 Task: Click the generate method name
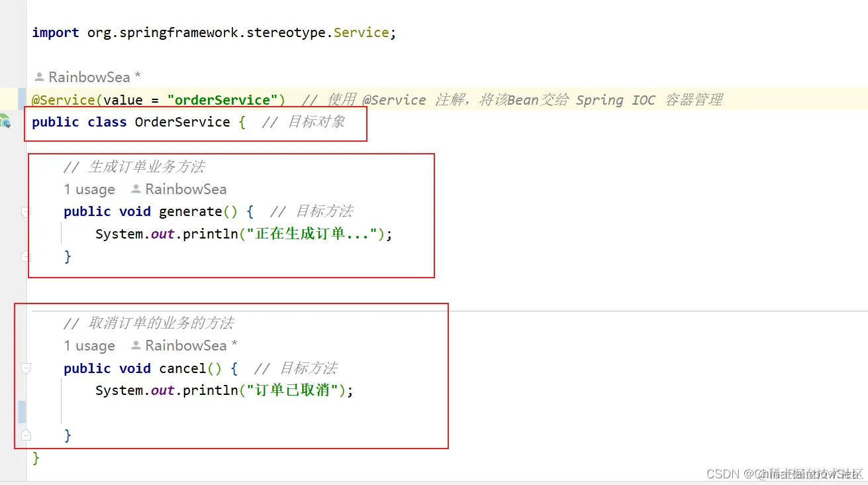(191, 212)
